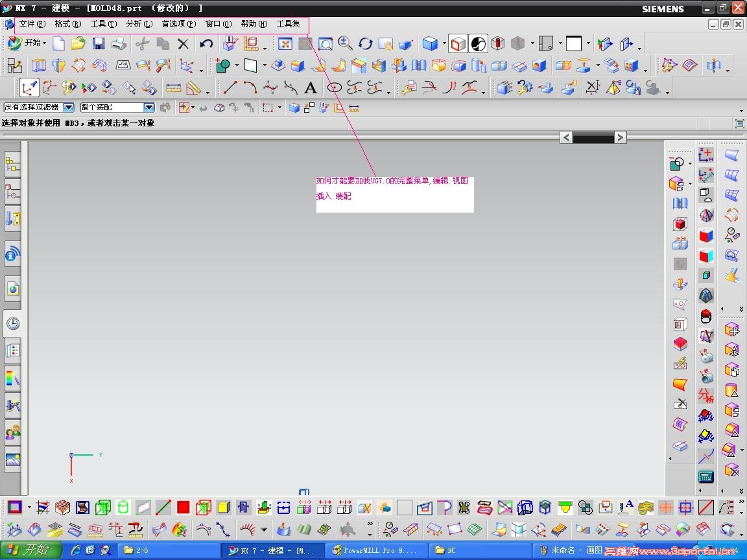The width and height of the screenshot is (747, 560).
Task: Open the 首选项(P) menu
Action: [179, 24]
